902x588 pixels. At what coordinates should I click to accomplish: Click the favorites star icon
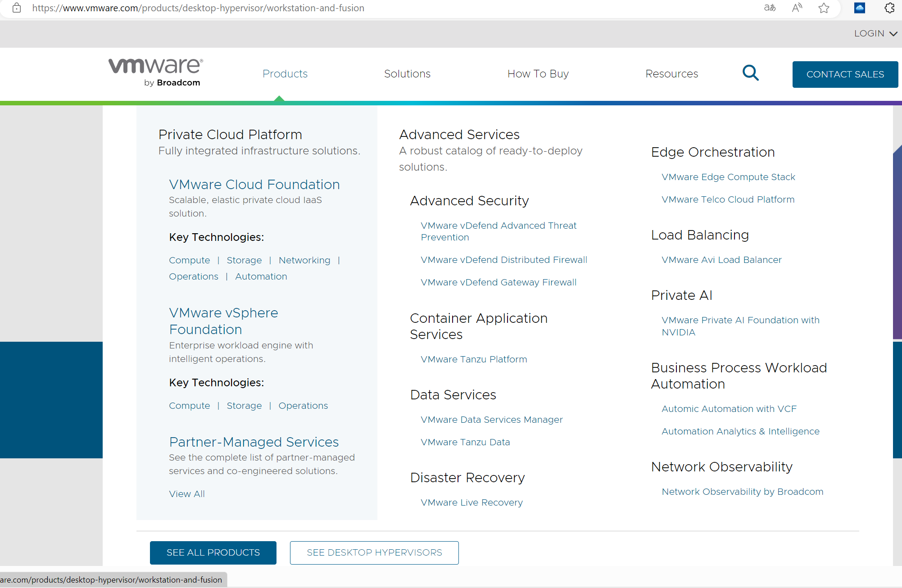(824, 8)
